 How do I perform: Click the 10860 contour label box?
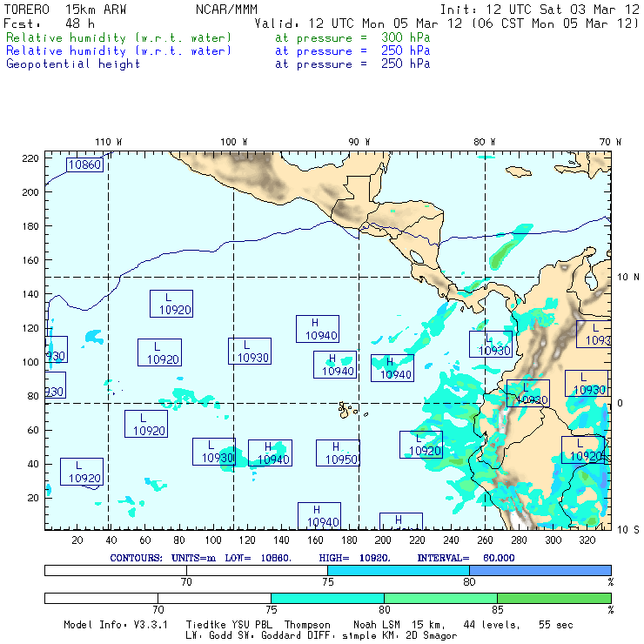[x=84, y=164]
